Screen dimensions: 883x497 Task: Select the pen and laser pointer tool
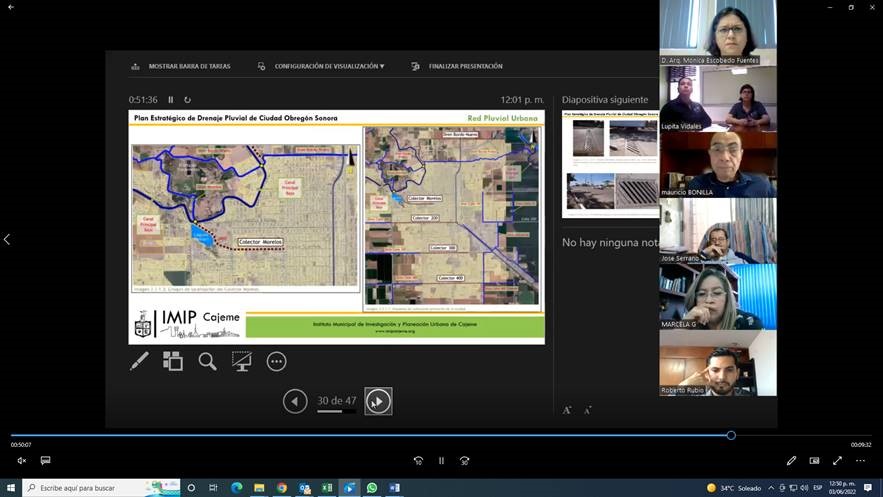pos(139,361)
